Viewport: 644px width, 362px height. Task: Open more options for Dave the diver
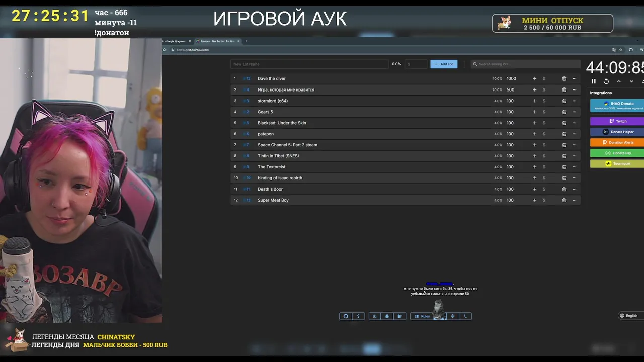click(x=574, y=79)
